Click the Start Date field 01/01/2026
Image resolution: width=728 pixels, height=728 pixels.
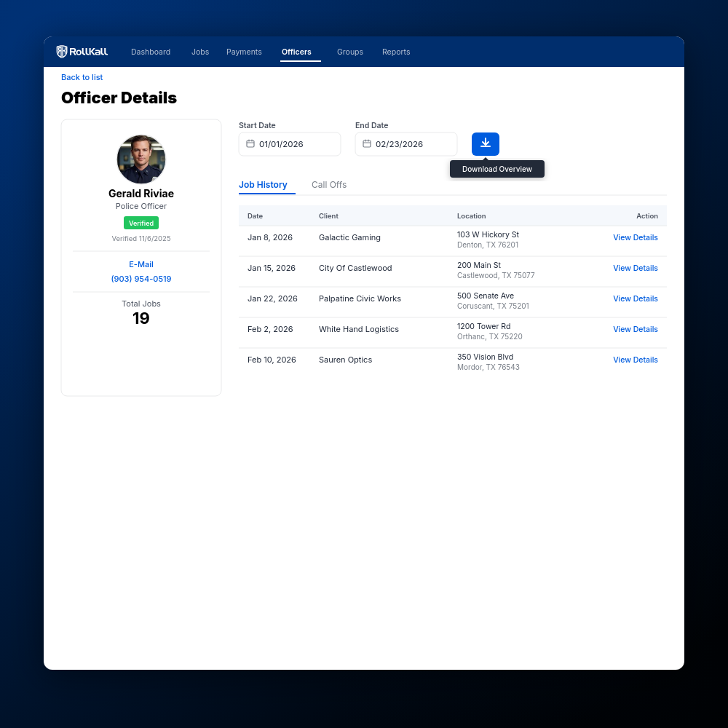click(290, 144)
